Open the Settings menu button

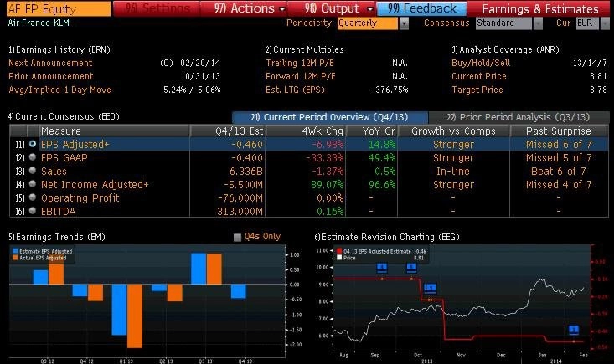click(157, 8)
